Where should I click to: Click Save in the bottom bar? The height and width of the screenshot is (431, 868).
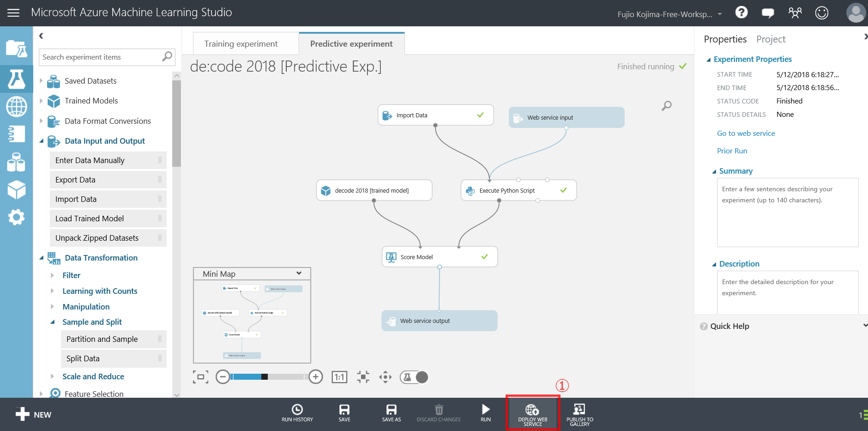coord(344,413)
